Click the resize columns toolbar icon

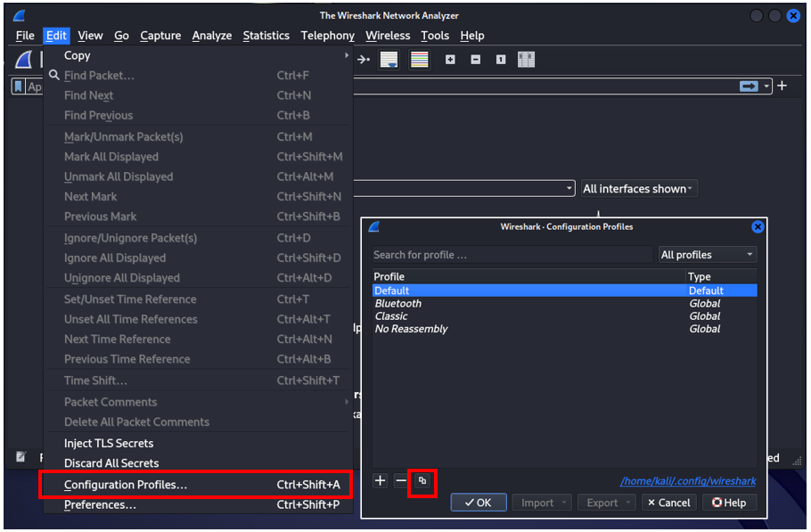[526, 60]
